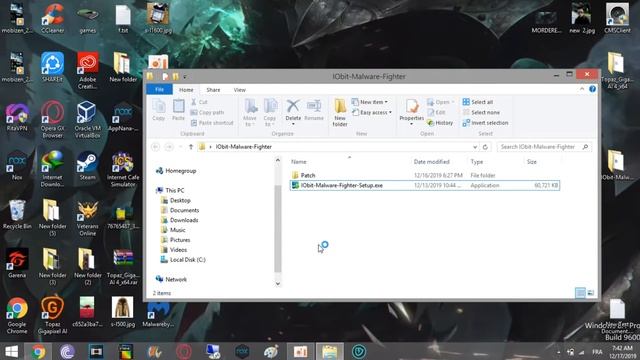The width and height of the screenshot is (640, 360).
Task: Open the File tab
Action: (x=159, y=89)
